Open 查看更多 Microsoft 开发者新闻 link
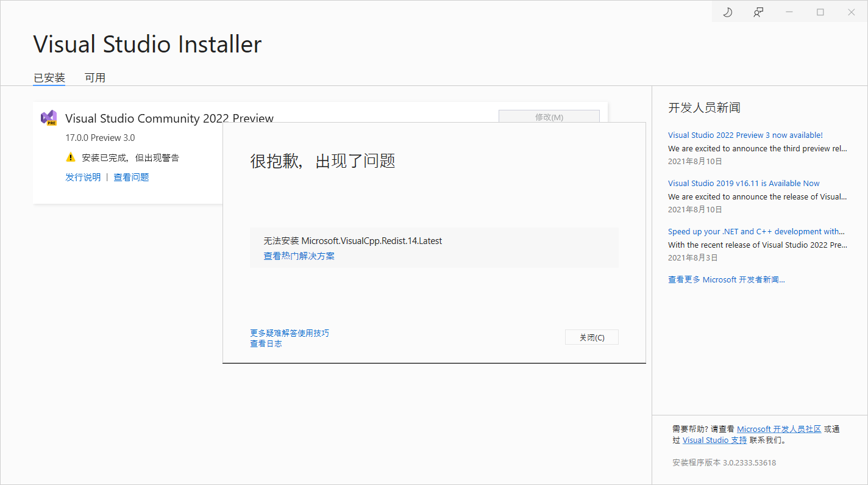Image resolution: width=868 pixels, height=485 pixels. coord(727,279)
